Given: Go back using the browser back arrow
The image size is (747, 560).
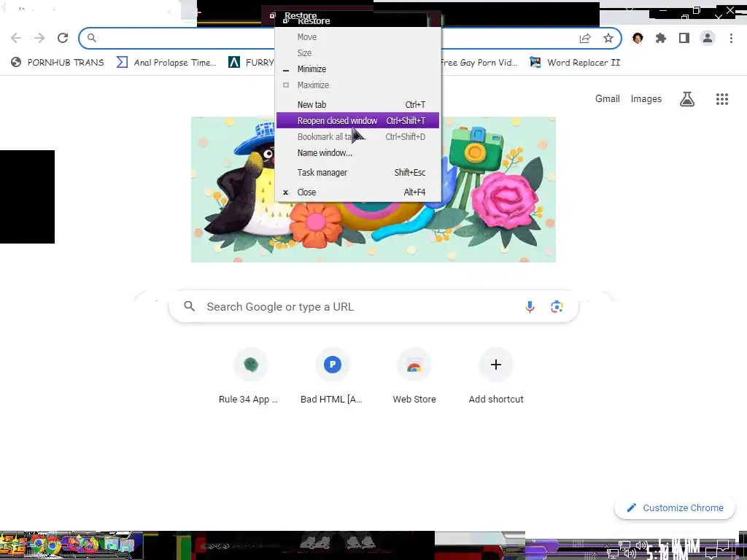Looking at the screenshot, I should click(x=16, y=38).
